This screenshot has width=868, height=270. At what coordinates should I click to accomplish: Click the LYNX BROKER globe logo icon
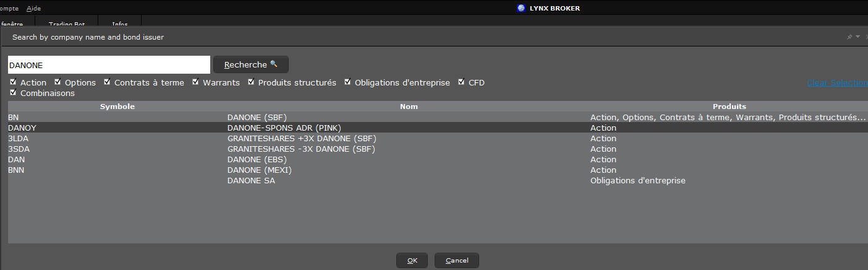521,8
